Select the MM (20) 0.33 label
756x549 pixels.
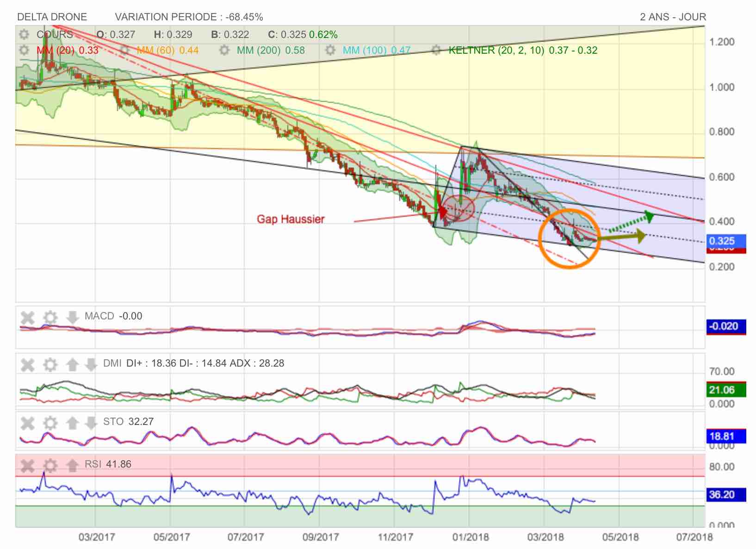68,50
